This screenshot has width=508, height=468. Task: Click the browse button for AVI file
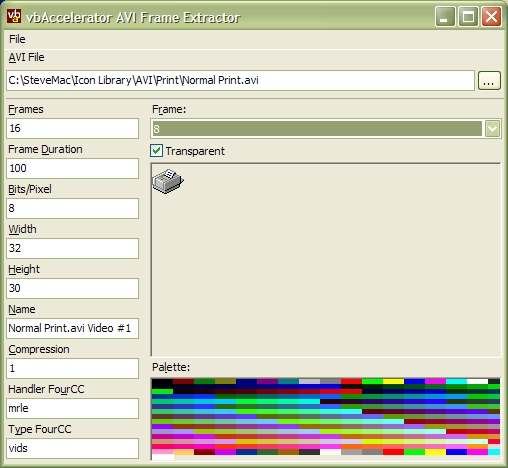(489, 80)
